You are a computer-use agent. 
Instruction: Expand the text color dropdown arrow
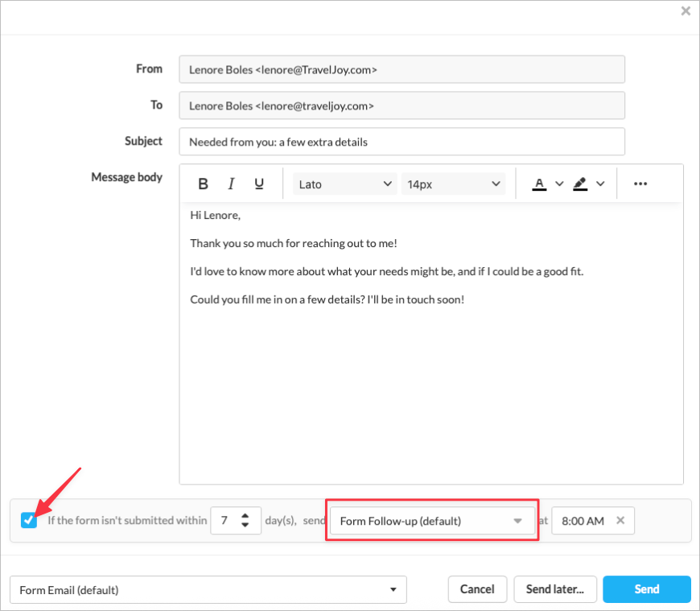pos(559,184)
